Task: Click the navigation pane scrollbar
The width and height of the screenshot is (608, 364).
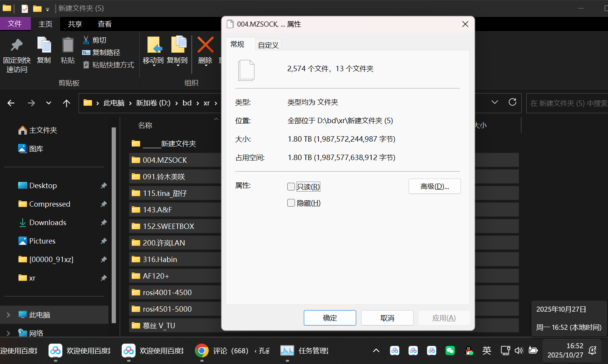Action: (x=114, y=225)
